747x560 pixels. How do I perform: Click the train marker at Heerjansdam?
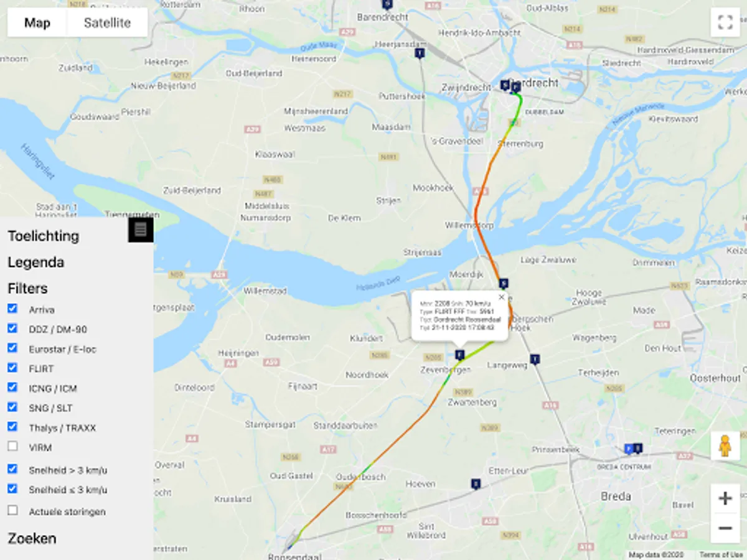(420, 54)
